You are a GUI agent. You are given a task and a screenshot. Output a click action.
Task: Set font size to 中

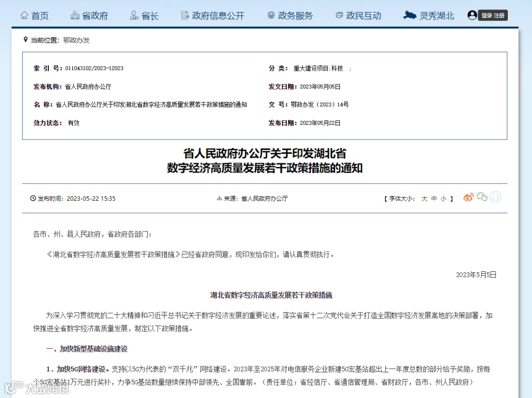(434, 199)
